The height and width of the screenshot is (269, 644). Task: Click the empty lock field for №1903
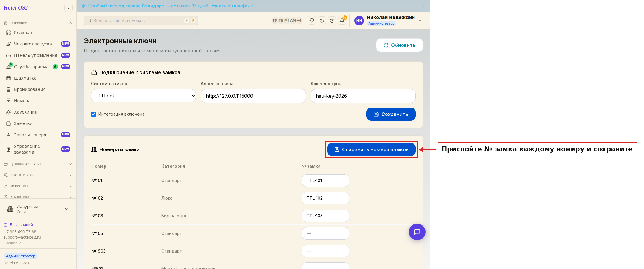pos(325,251)
